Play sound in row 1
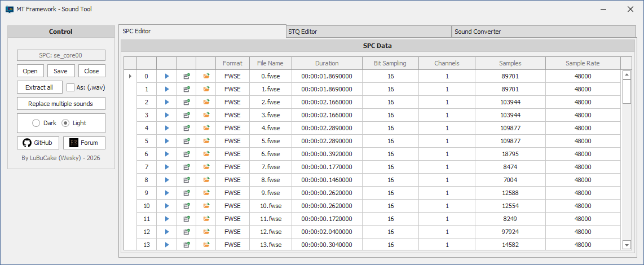644x265 pixels. click(x=167, y=89)
